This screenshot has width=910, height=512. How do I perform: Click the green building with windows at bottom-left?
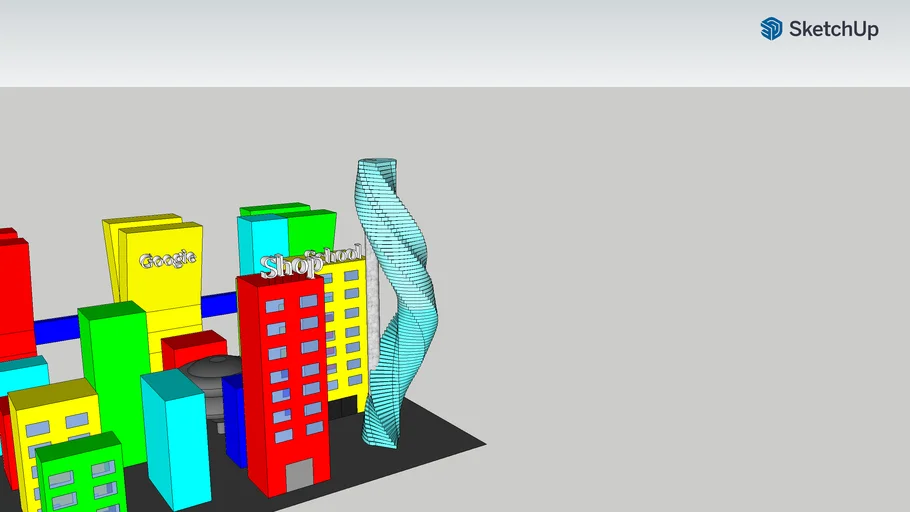[x=80, y=477]
